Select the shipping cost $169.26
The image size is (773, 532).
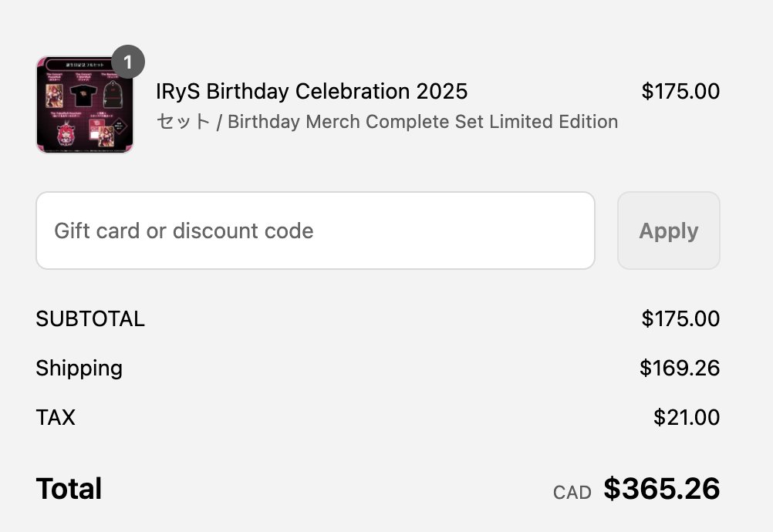pyautogui.click(x=679, y=369)
